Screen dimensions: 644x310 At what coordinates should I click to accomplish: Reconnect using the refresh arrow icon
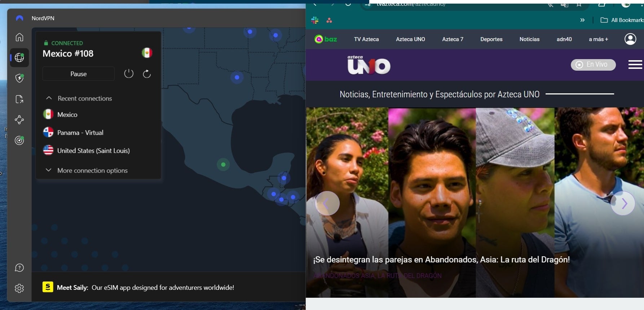click(147, 74)
